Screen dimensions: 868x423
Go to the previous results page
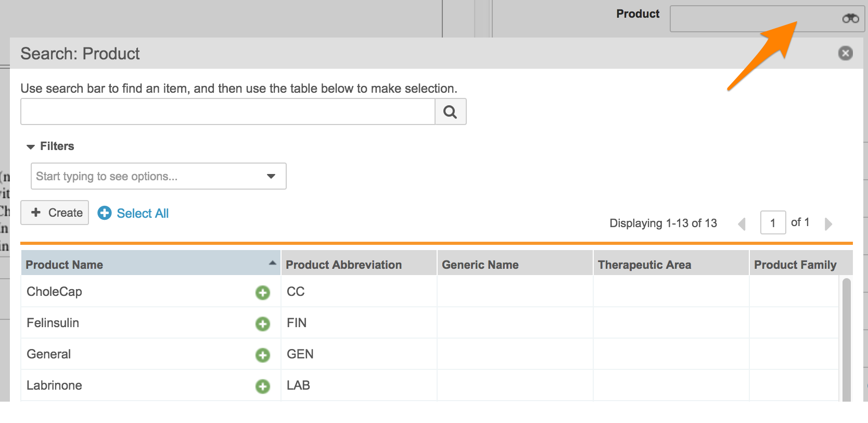point(742,224)
